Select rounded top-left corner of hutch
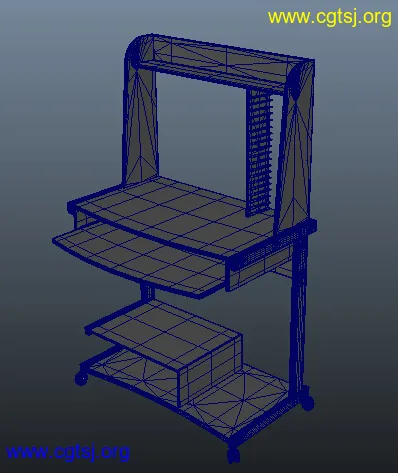 pos(137,50)
